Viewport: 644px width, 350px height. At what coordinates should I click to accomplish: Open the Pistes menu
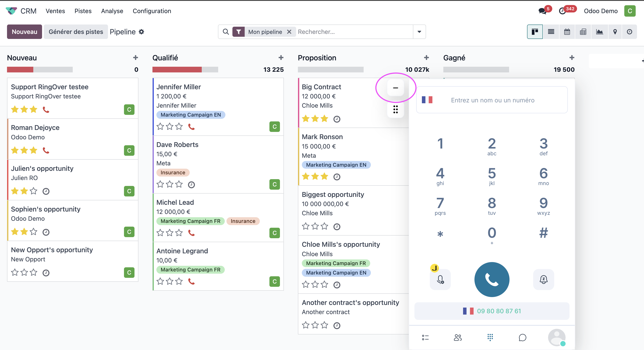point(83,11)
